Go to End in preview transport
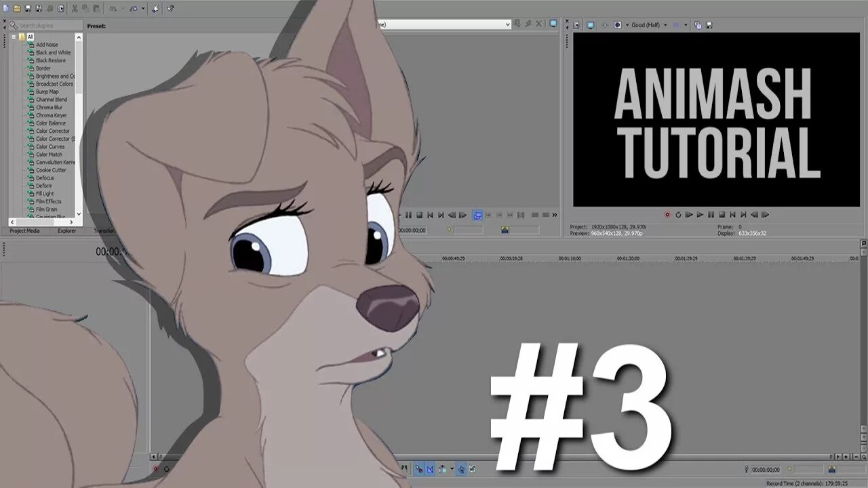This screenshot has height=488, width=868. coord(743,215)
